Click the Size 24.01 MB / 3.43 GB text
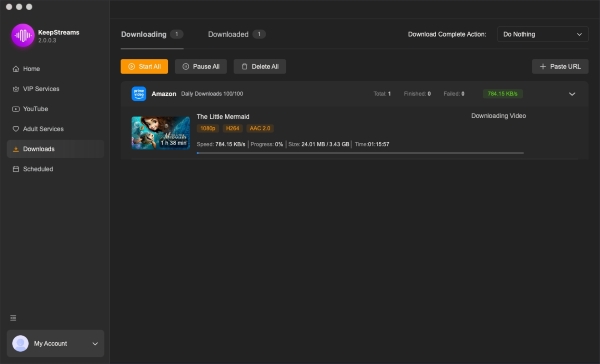 pos(319,144)
